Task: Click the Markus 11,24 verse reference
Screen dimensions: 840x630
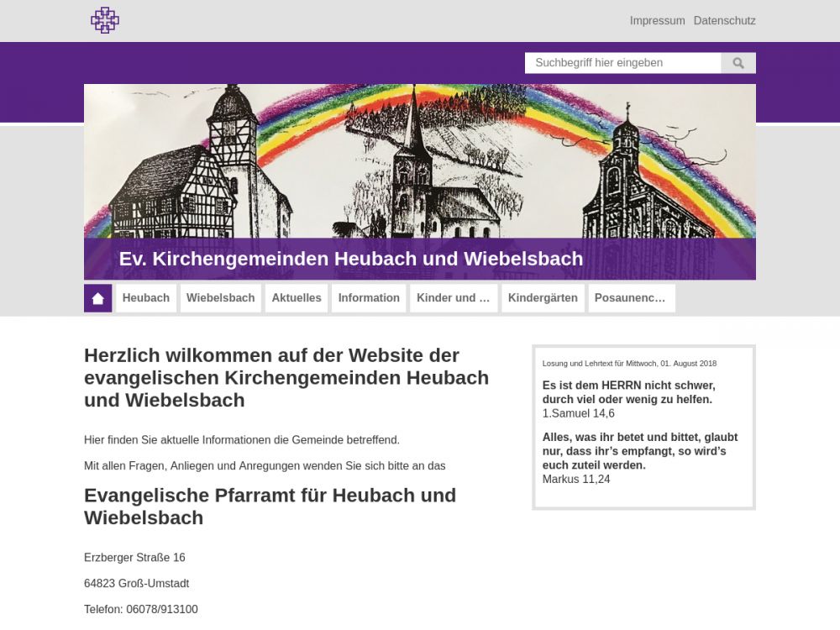Action: click(x=576, y=479)
